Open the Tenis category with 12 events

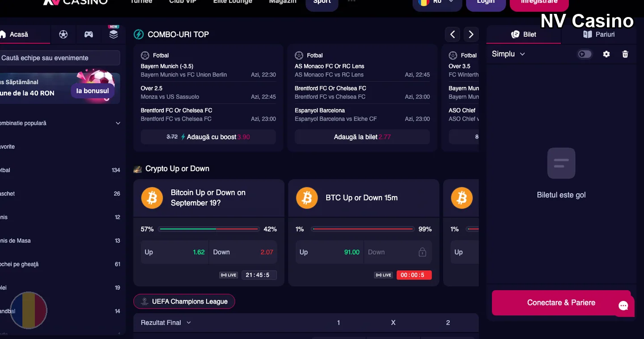pos(60,217)
